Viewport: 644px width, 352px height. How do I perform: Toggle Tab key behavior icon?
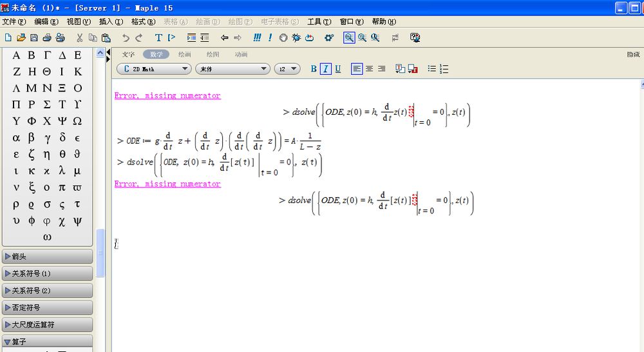[x=395, y=38]
